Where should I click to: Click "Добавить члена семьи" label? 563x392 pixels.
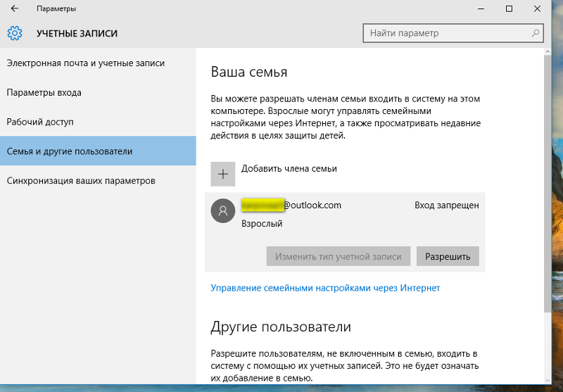[289, 169]
